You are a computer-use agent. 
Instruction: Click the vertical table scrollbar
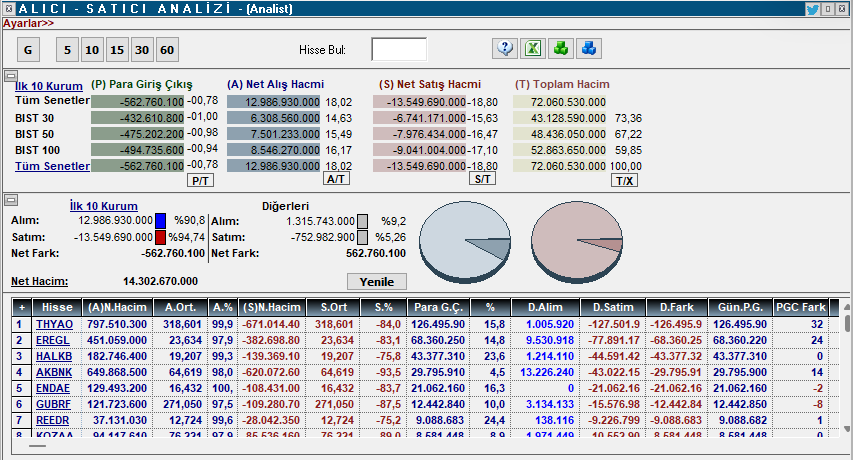click(847, 370)
